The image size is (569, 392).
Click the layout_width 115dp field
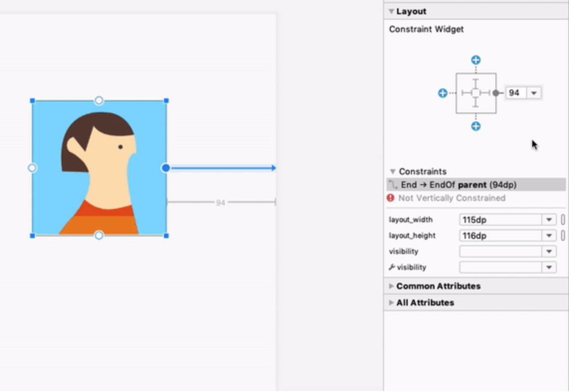(500, 220)
